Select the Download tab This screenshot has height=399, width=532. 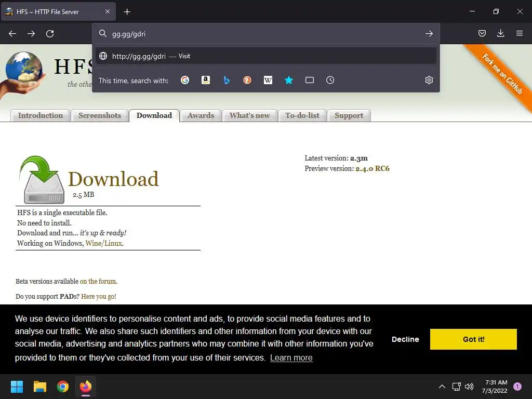tap(154, 115)
